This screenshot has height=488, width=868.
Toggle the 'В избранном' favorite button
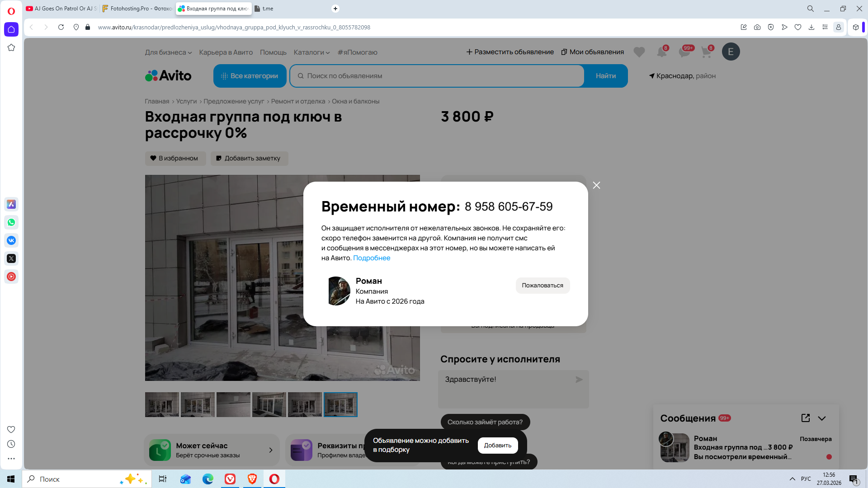(175, 158)
